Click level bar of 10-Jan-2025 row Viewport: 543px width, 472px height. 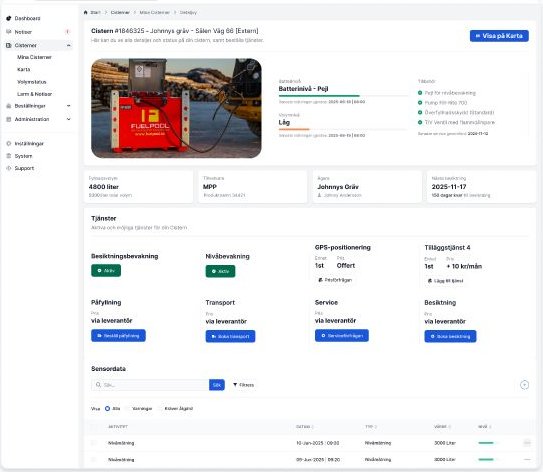[x=488, y=443]
